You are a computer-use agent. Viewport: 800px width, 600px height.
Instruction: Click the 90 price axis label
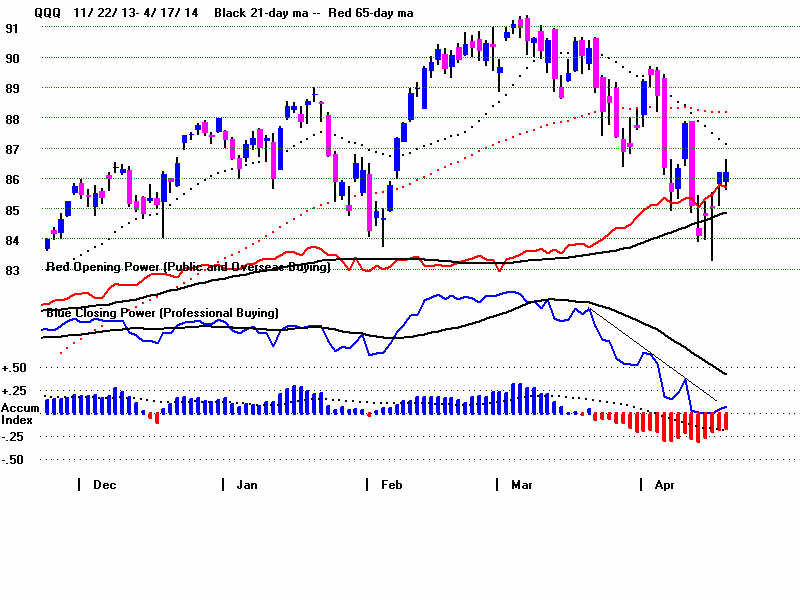[12, 59]
